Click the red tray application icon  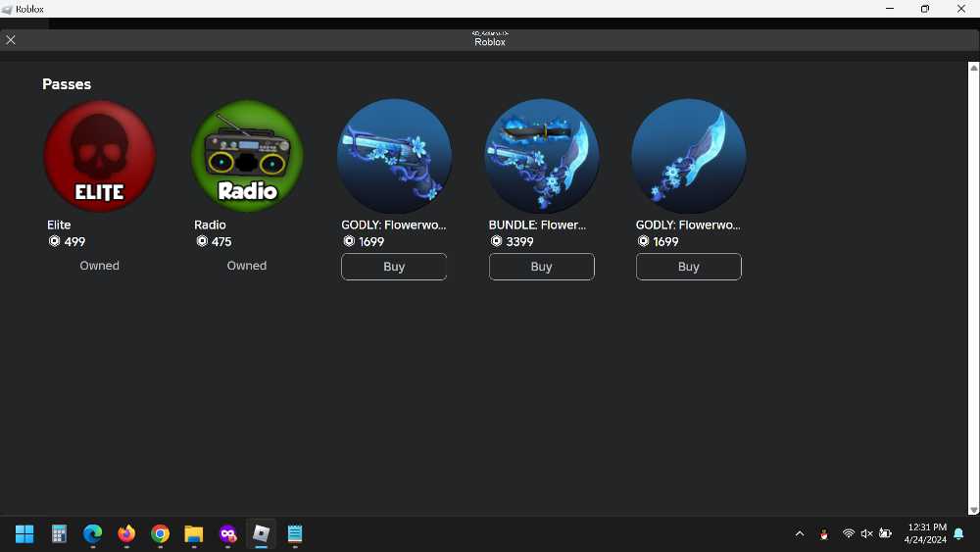coord(824,534)
